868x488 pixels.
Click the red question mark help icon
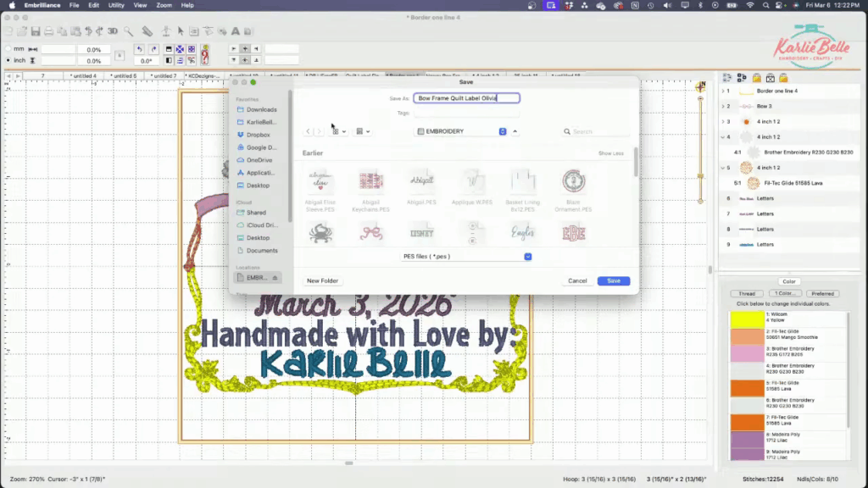[205, 55]
